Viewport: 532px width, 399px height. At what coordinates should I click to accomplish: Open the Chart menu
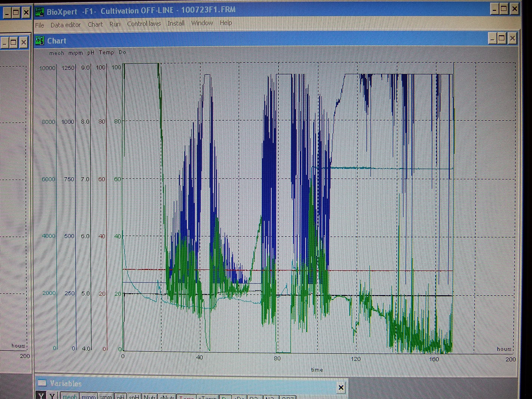click(x=95, y=24)
